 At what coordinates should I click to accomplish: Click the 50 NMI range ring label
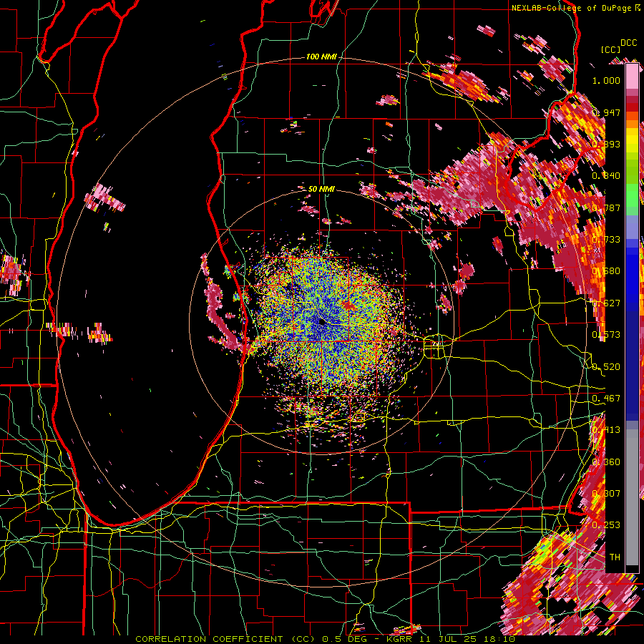321,189
